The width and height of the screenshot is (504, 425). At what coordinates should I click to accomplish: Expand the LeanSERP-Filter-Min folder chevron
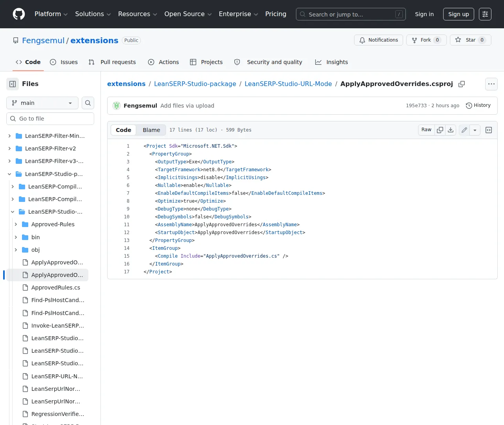(9, 136)
